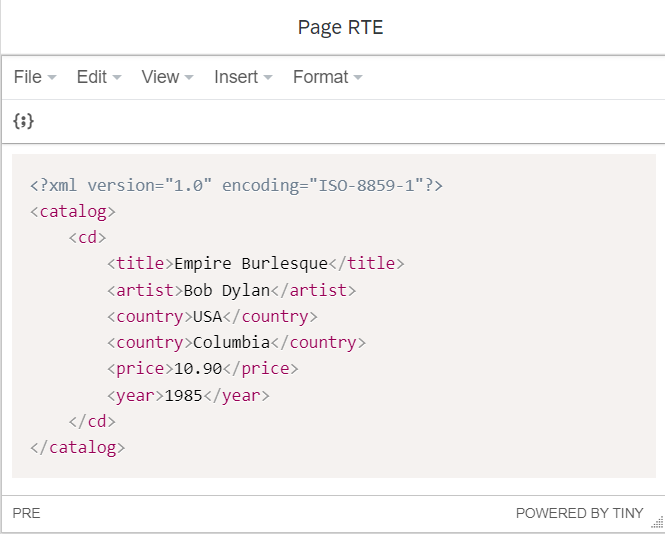This screenshot has height=534, width=665.
Task: Click on the Empire Burlesque title text
Action: [250, 264]
